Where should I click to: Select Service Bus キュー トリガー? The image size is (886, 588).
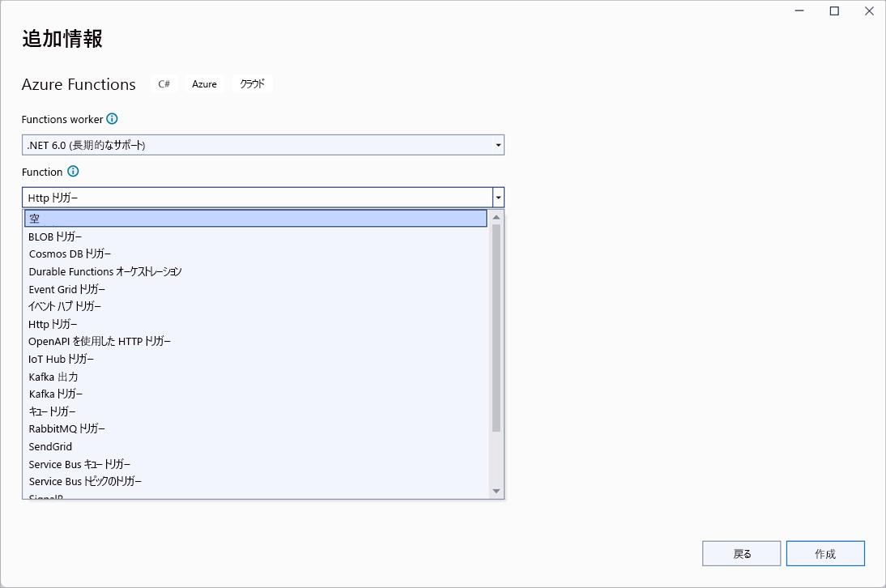(255, 464)
